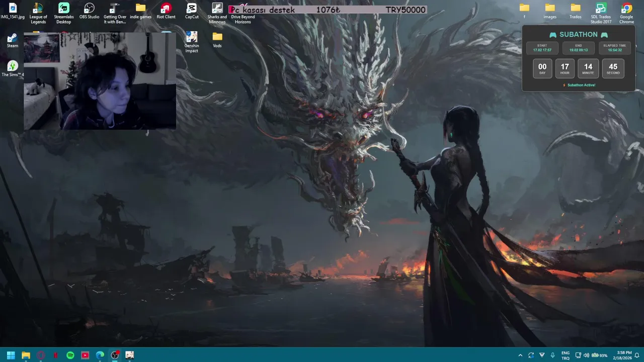Switch the ENG TRQ input language
644x362 pixels.
pyautogui.click(x=566, y=355)
